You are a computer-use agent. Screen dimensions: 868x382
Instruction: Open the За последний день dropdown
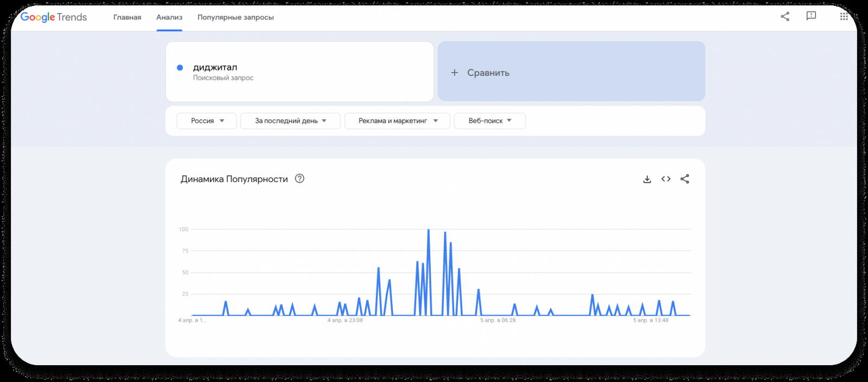290,121
